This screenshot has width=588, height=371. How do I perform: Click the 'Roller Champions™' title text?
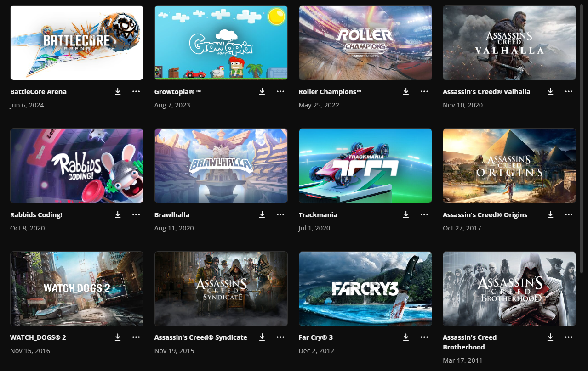click(330, 92)
